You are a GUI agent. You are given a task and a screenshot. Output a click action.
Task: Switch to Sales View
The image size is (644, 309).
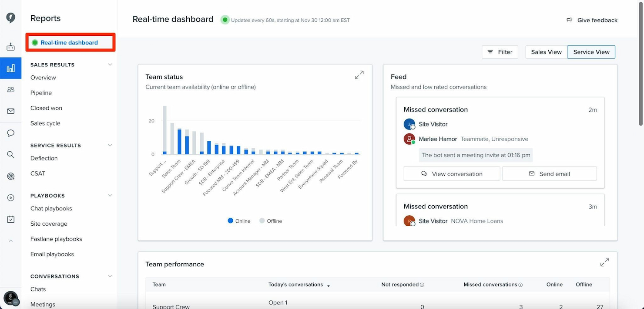[x=546, y=52]
